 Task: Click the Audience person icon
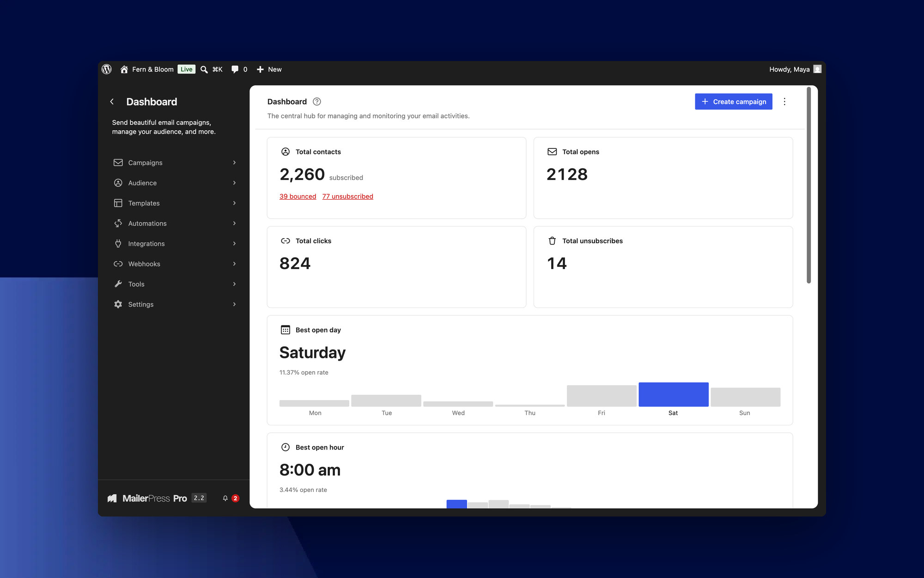118,183
